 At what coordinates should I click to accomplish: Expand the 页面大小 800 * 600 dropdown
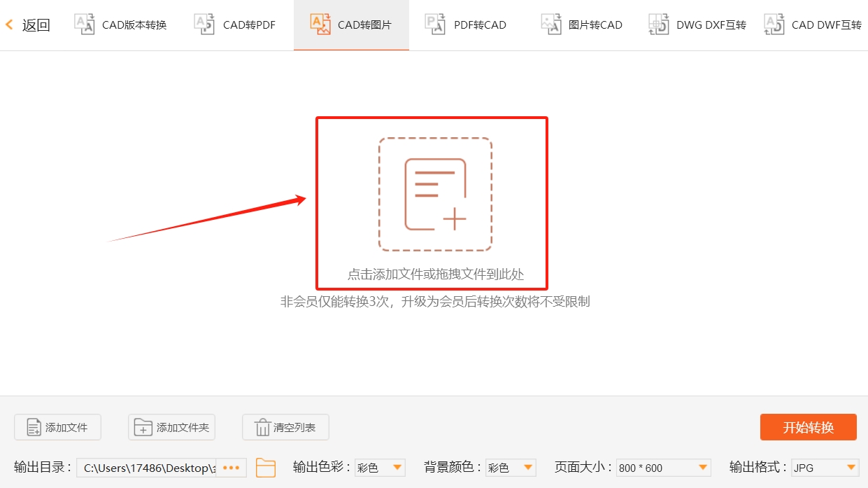[x=664, y=468]
